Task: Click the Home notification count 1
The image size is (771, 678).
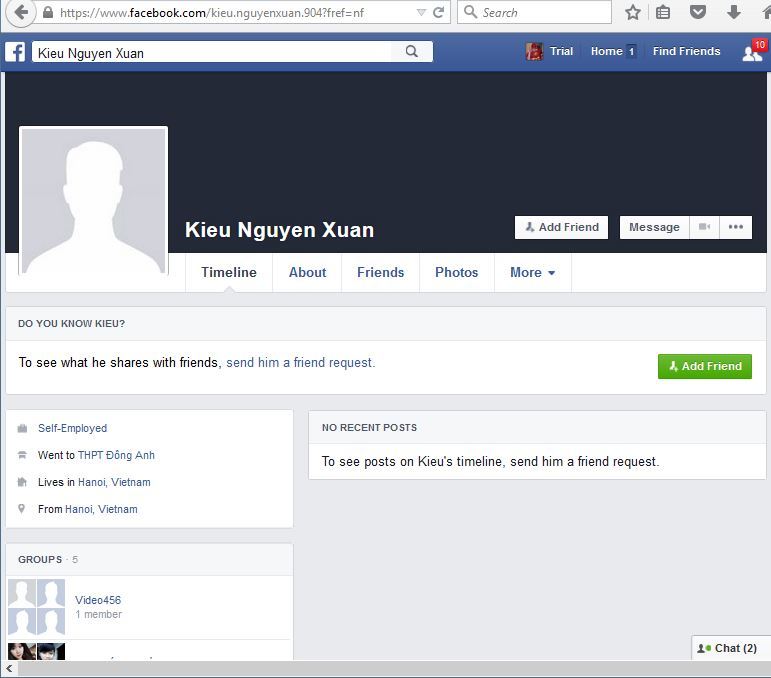Action: (x=631, y=52)
